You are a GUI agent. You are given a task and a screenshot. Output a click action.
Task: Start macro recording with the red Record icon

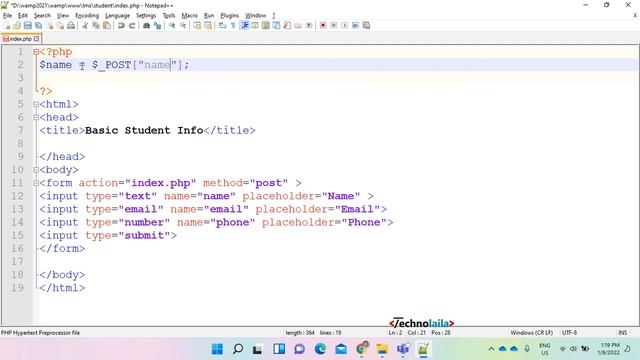tap(323, 25)
